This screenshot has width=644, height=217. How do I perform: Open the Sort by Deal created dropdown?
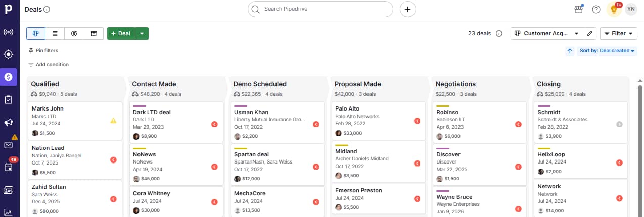click(x=607, y=51)
